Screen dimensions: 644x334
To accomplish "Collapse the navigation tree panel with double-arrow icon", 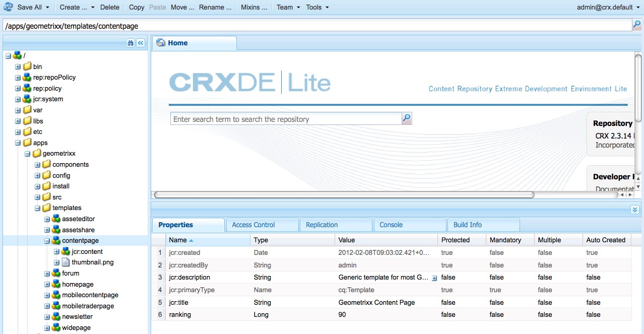I will [x=141, y=43].
